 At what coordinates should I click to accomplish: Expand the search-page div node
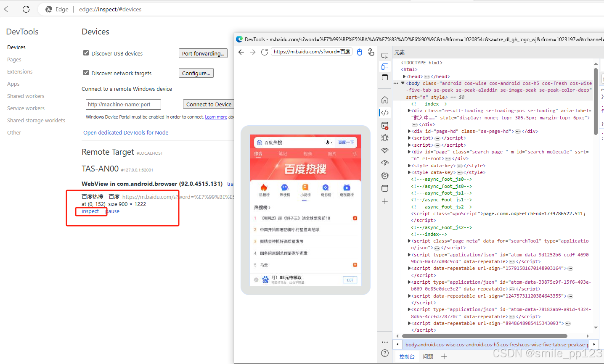click(x=409, y=152)
